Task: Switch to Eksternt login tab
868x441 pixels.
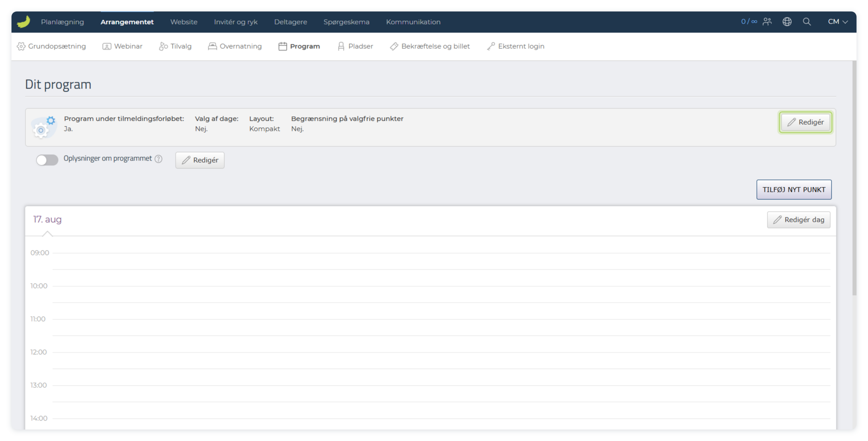Action: point(515,46)
